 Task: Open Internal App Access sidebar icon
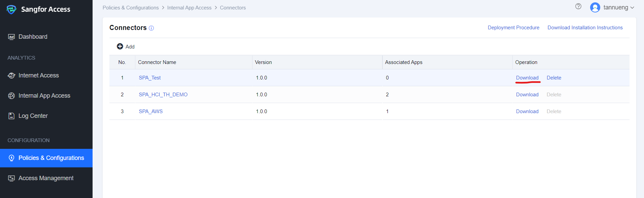tap(11, 96)
